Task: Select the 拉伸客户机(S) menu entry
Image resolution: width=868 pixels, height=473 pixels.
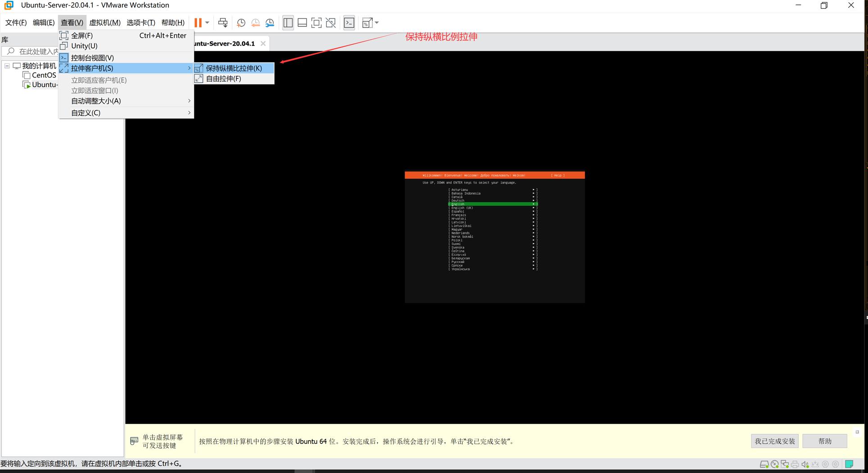Action: (x=126, y=68)
